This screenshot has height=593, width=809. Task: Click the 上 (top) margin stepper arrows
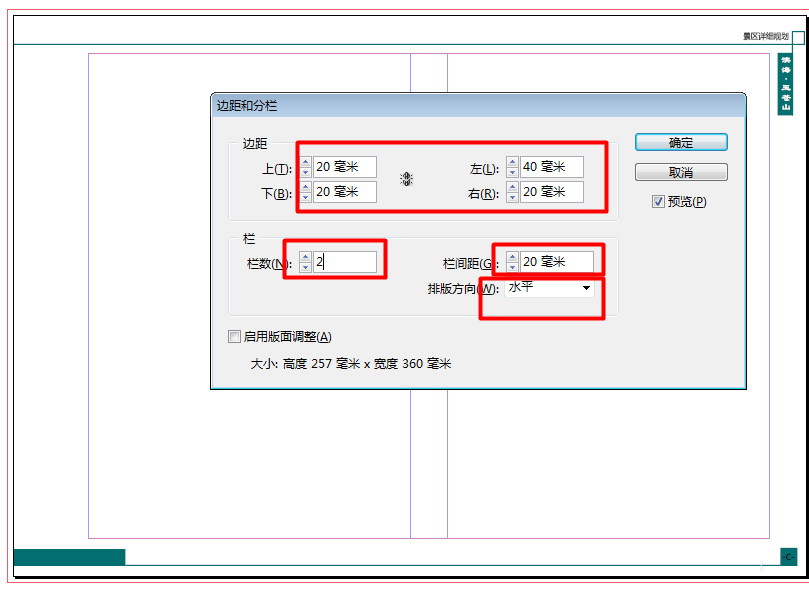click(305, 167)
